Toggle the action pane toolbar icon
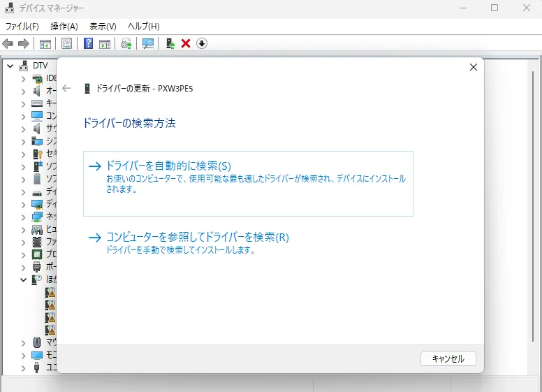The image size is (542, 392). tap(105, 44)
